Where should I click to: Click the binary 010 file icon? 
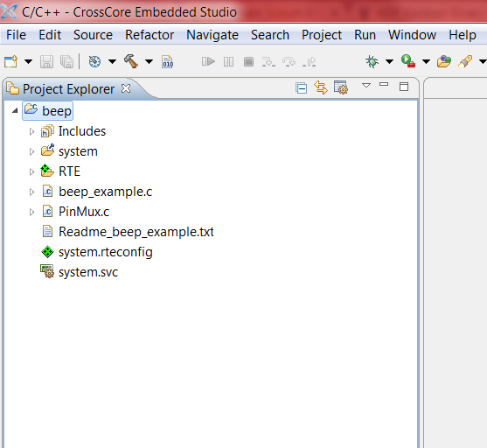pyautogui.click(x=167, y=61)
